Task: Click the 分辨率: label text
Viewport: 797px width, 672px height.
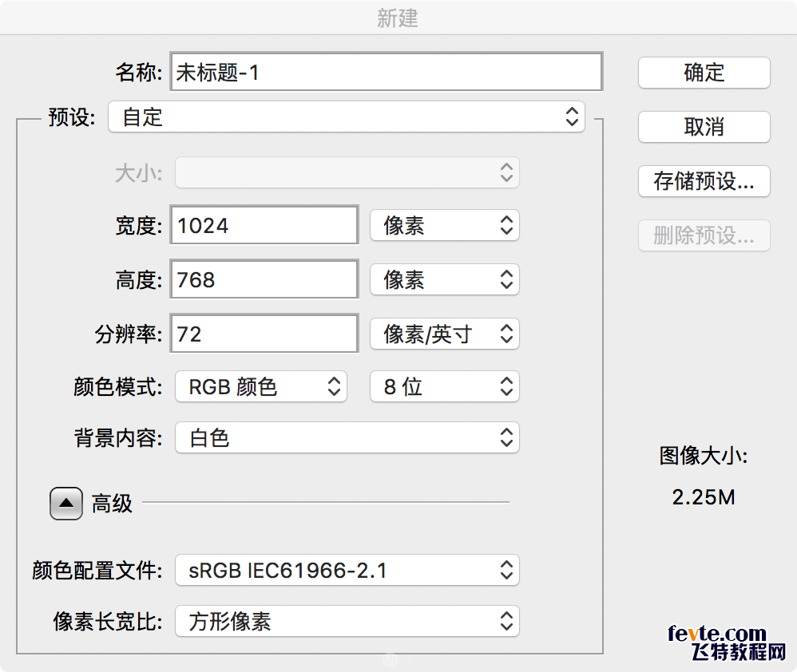Action: point(129,334)
